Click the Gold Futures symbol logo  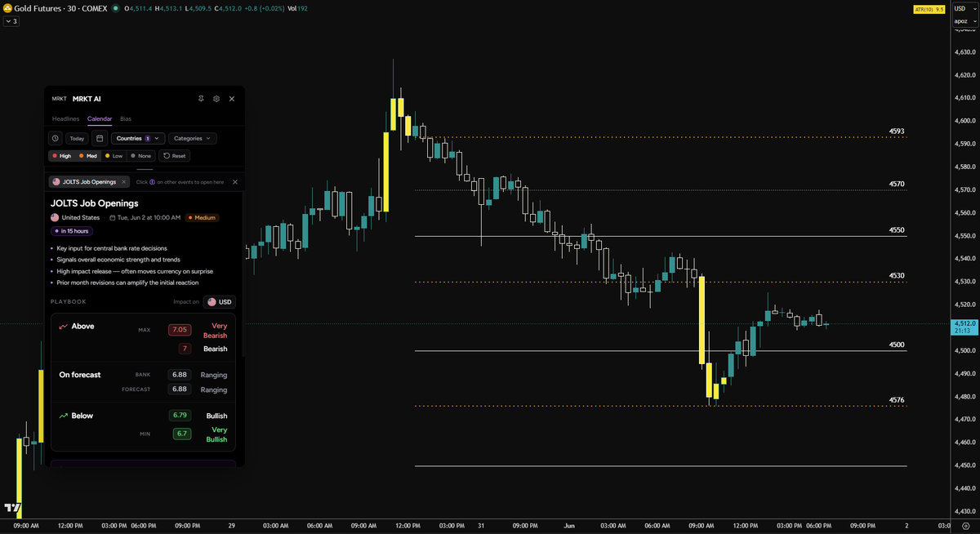tap(7, 7)
